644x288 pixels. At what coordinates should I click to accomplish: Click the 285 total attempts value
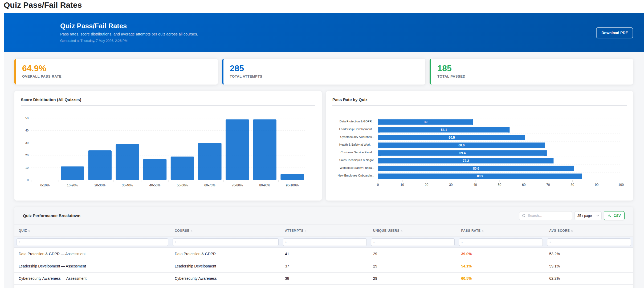click(x=237, y=68)
